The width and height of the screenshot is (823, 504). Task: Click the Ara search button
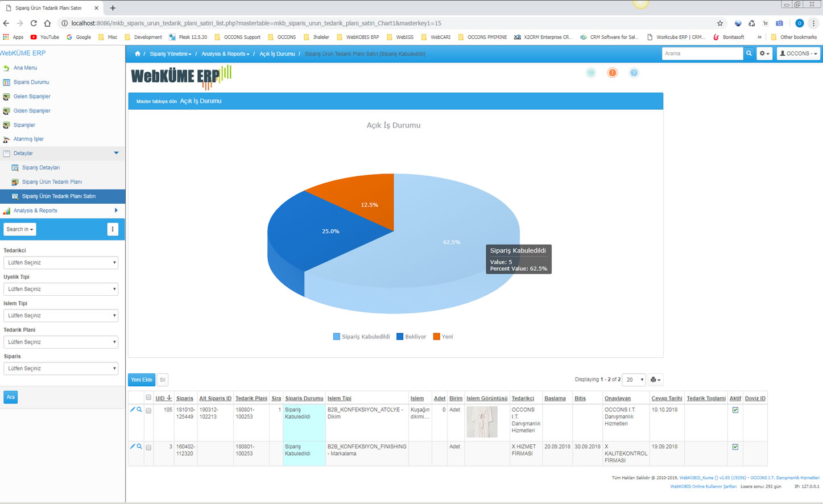coord(10,397)
